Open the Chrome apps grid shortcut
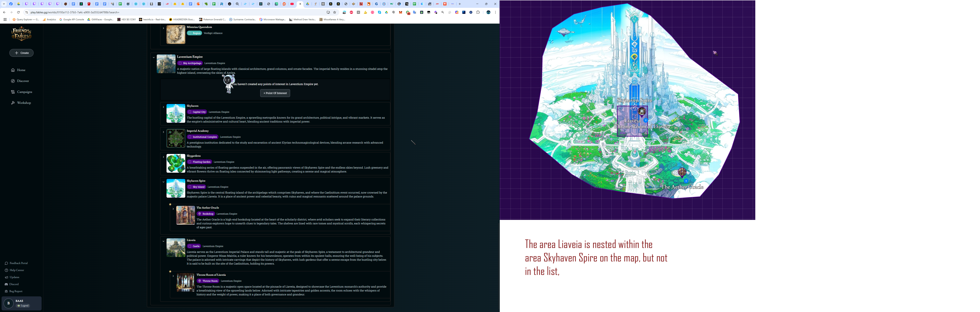The height and width of the screenshot is (312, 980). 5,19
